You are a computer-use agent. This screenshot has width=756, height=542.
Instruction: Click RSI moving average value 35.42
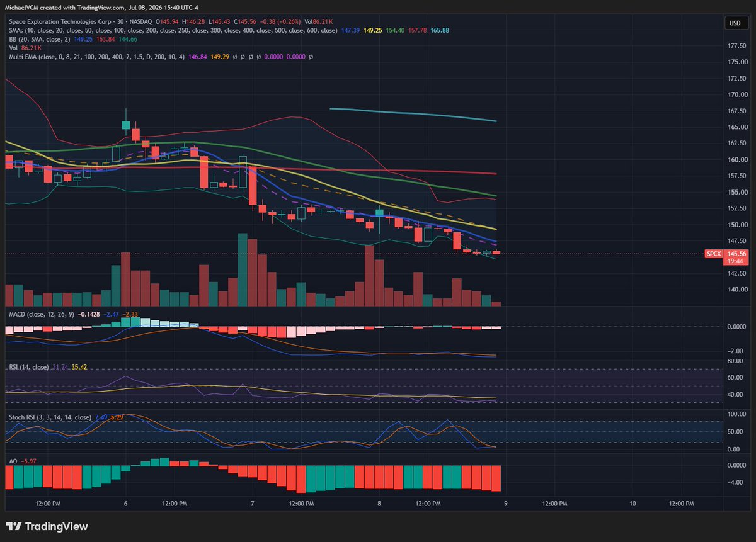click(79, 366)
